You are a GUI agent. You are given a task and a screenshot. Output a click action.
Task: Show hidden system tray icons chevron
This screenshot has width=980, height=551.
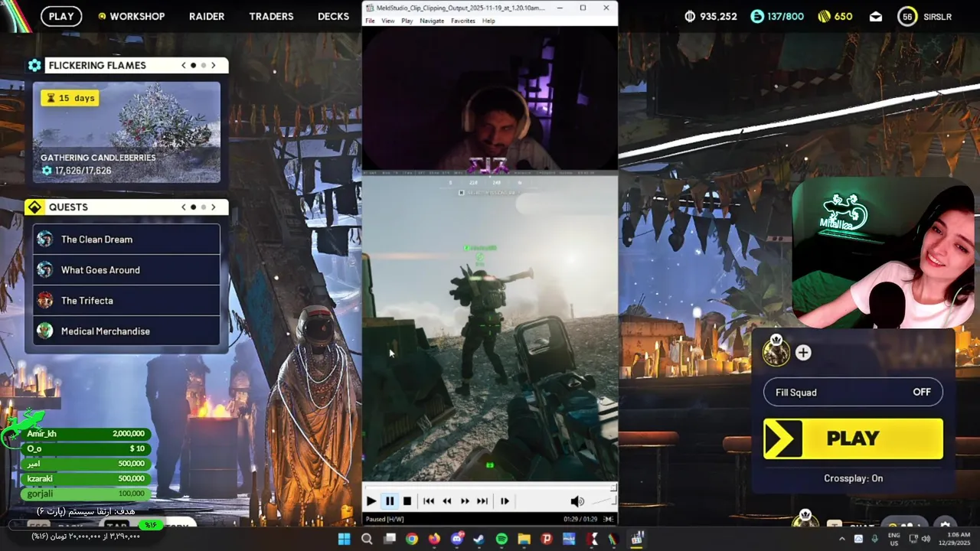[842, 539]
